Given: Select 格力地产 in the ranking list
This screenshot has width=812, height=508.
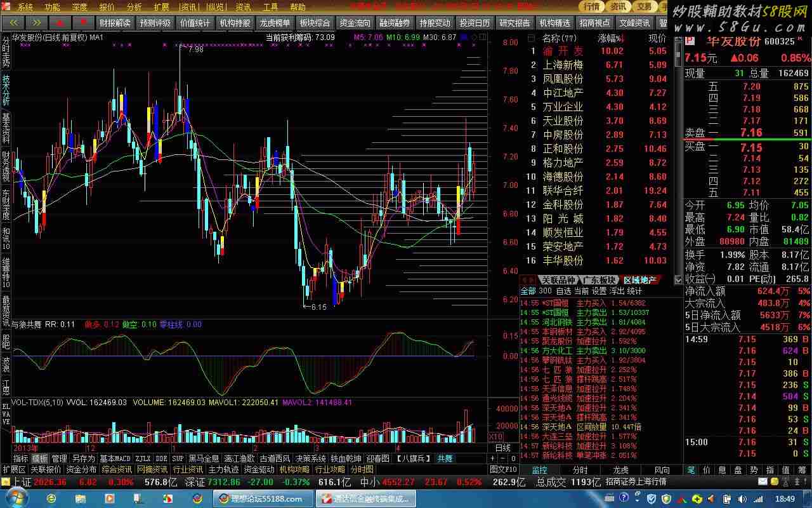Looking at the screenshot, I should pos(563,163).
